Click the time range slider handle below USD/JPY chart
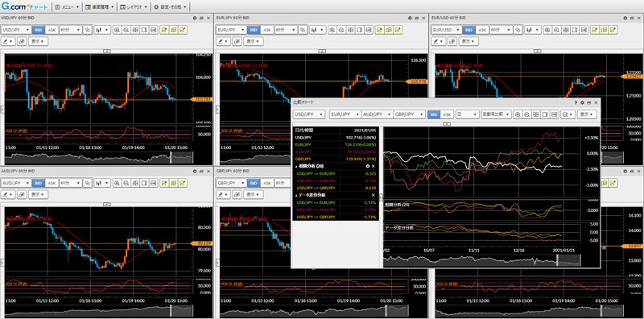The image size is (644, 319). (171, 158)
